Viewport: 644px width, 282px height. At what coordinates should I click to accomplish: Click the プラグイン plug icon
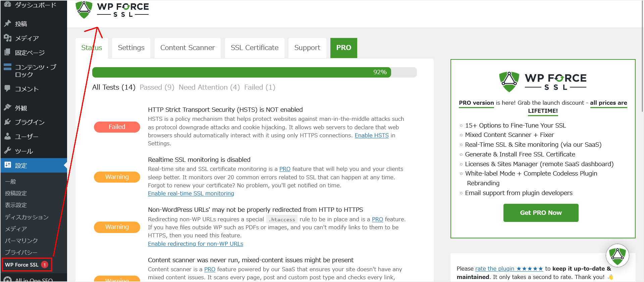point(7,122)
